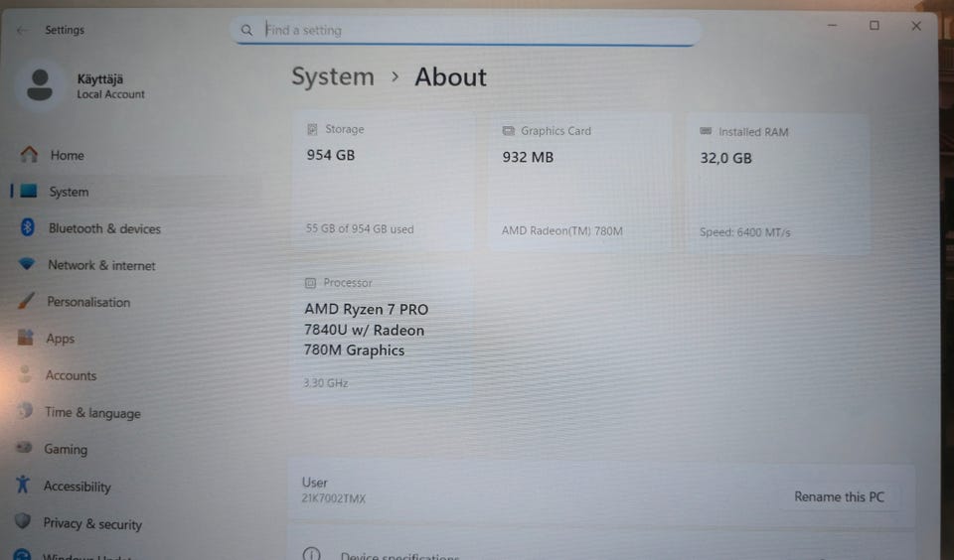Screen dimensions: 954x560
Task: Close the Settings window
Action: [916, 26]
